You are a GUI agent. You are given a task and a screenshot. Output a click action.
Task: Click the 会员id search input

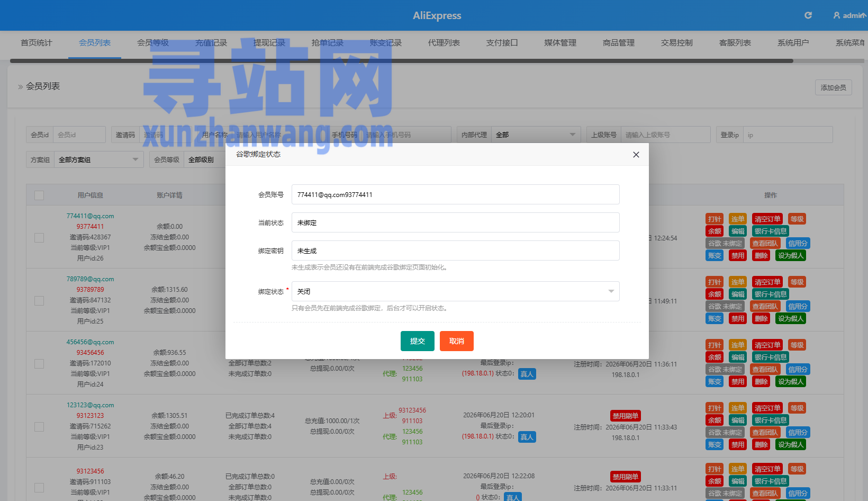point(79,135)
